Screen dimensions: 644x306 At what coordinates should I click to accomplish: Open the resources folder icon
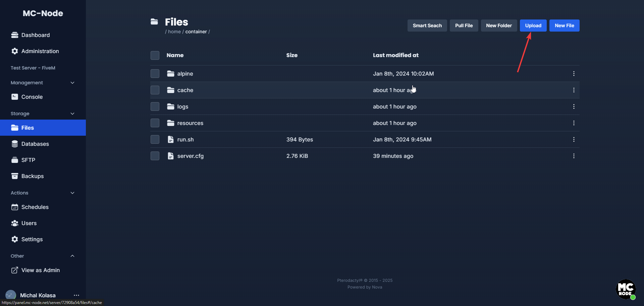(x=171, y=123)
